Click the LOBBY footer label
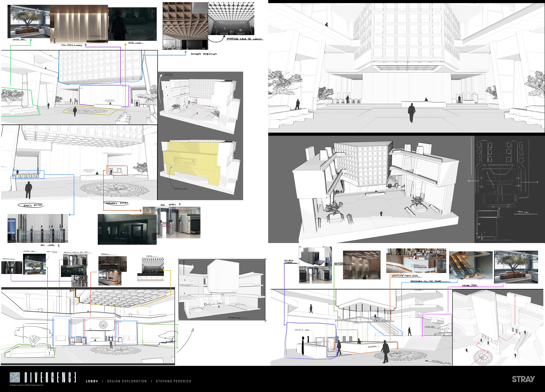The image size is (545, 392). pos(92,381)
